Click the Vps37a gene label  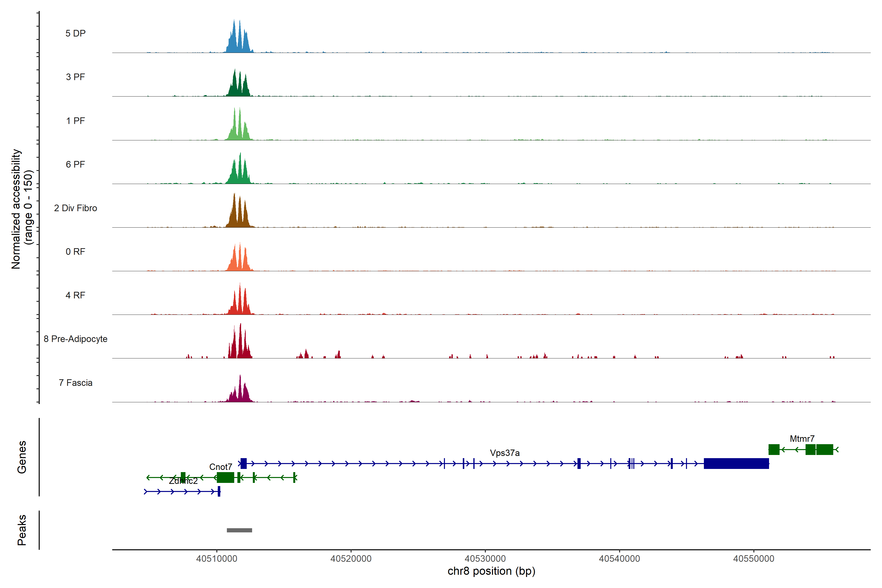(x=504, y=453)
